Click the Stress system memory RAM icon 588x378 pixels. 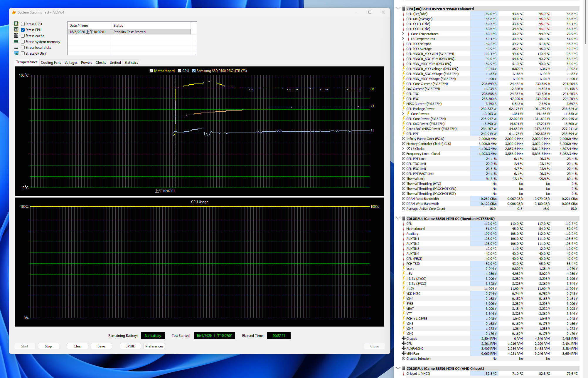click(16, 41)
